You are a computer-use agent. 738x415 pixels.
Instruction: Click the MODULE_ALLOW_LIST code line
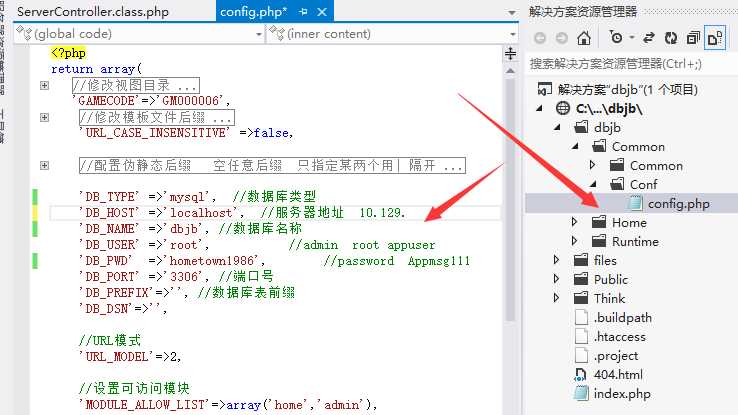coord(227,405)
